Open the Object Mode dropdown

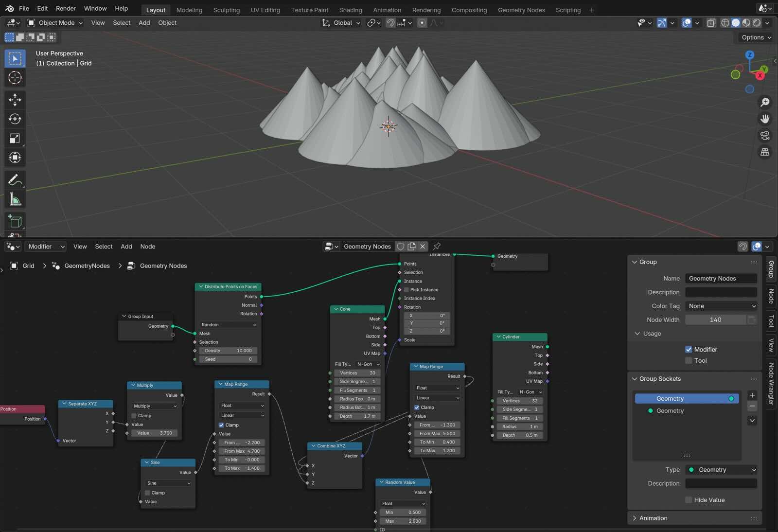pyautogui.click(x=55, y=23)
